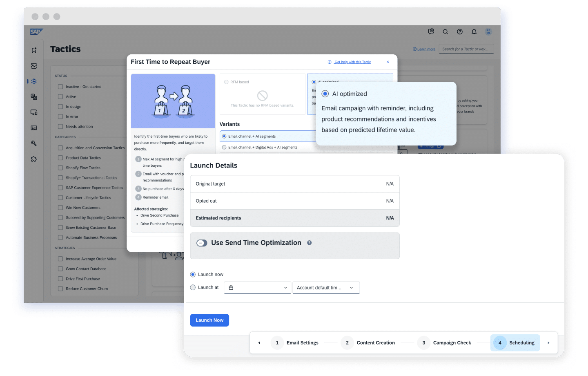Open the launch date picker dropdown
This screenshot has height=376, width=588.
point(258,288)
